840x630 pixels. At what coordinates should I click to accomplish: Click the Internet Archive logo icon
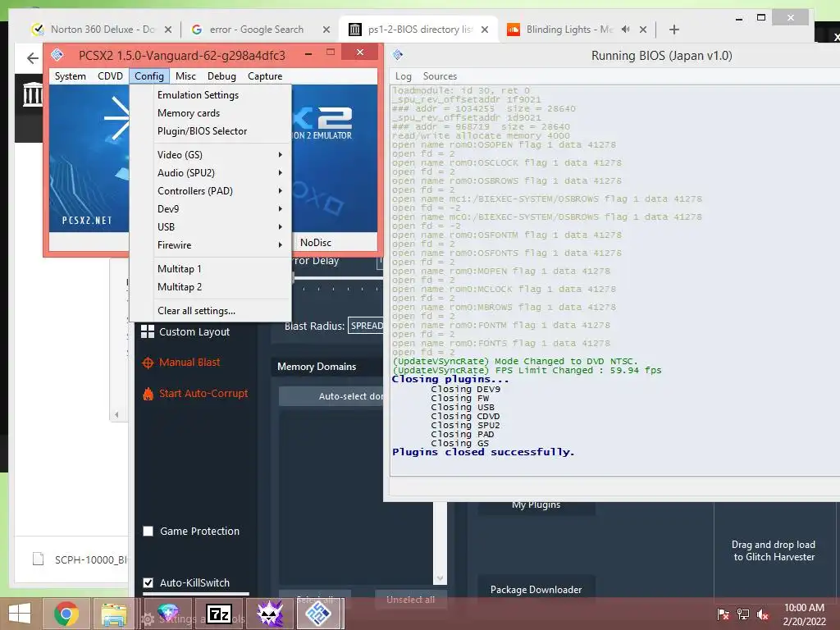[x=32, y=94]
